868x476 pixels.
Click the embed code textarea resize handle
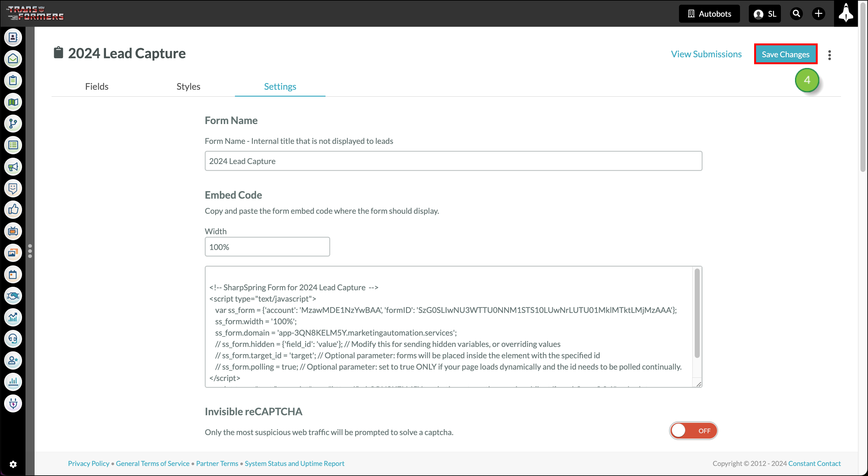tap(698, 384)
